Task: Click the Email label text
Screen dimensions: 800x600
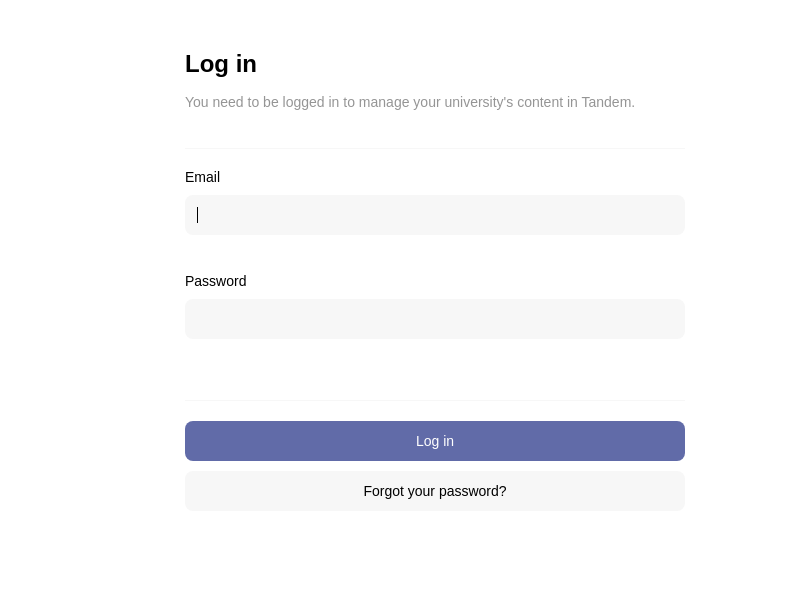Action: point(202,177)
